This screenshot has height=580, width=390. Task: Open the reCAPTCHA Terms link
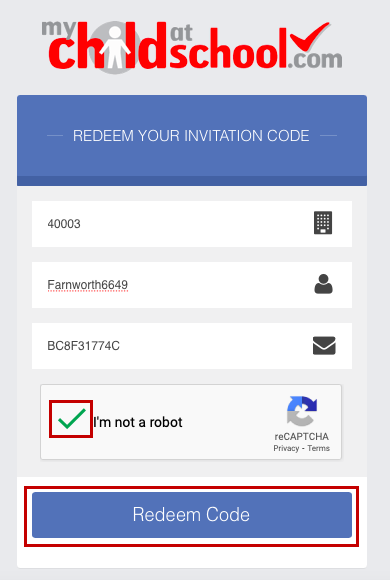click(x=318, y=448)
